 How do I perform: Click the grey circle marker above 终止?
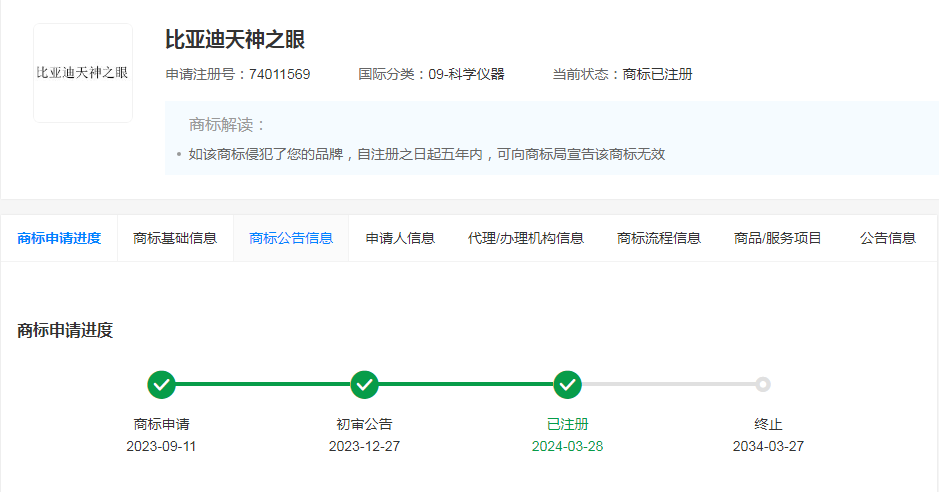tap(762, 384)
